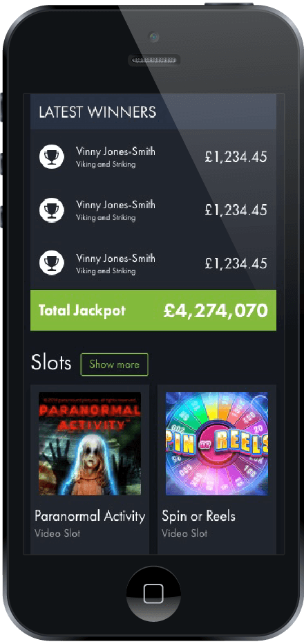Select the Total Jackpot green banner
This screenshot has height=644, width=304.
153,310
